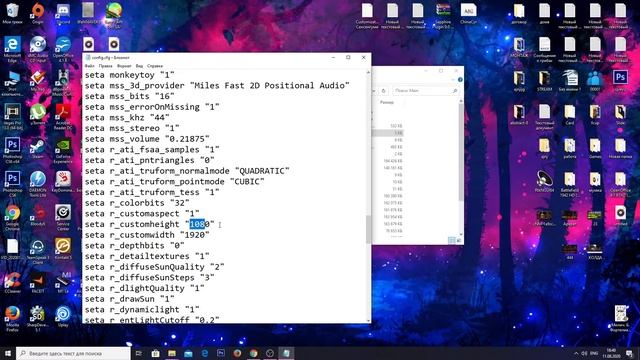Open the Vegas Pro desktop icon

pos(12,117)
